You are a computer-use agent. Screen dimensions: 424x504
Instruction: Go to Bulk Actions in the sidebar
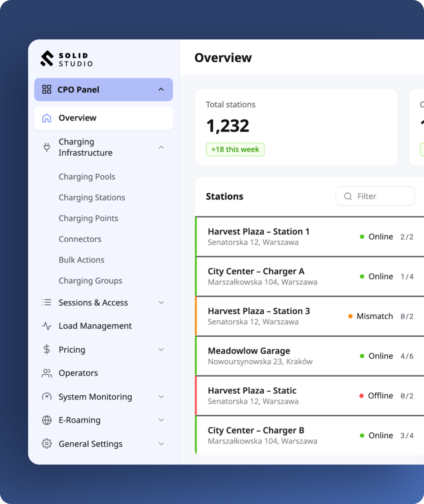coord(82,260)
